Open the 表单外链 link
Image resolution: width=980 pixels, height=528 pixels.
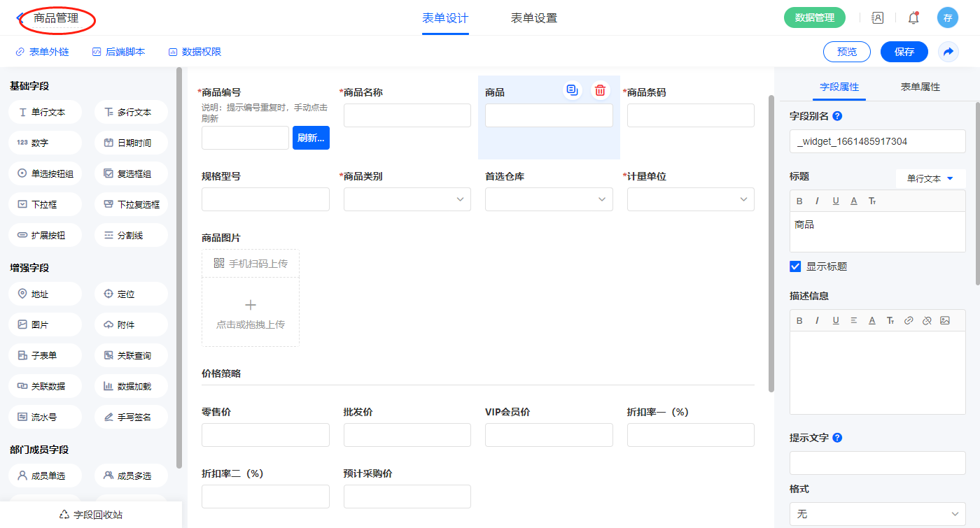pos(43,52)
